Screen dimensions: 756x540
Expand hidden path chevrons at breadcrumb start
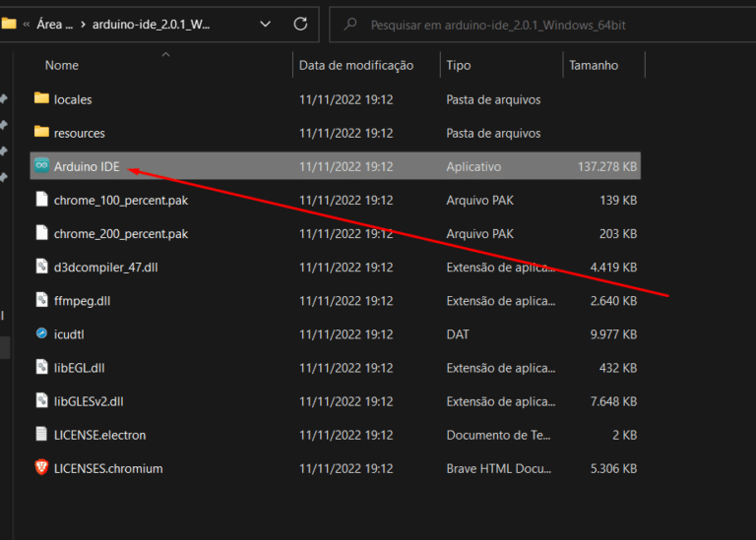pyautogui.click(x=26, y=24)
